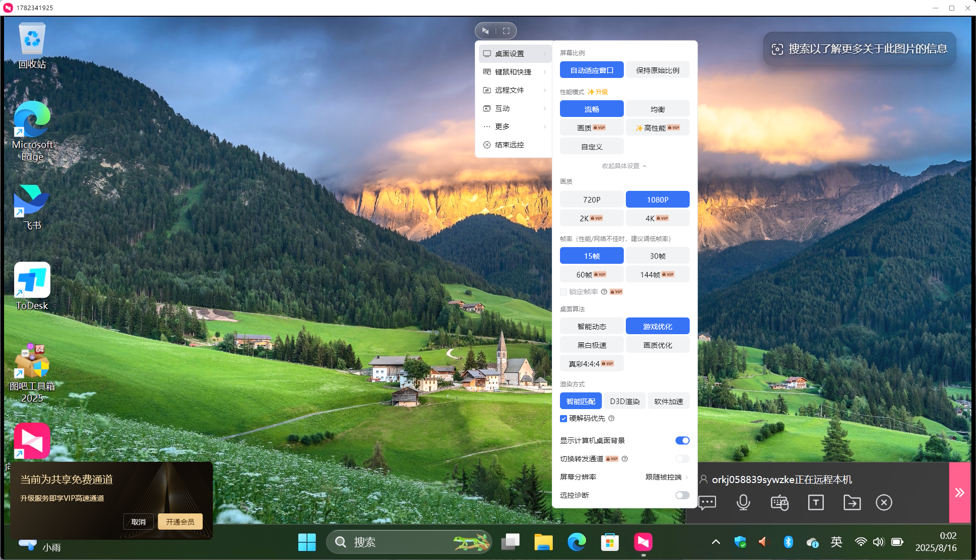This screenshot has height=560, width=976.
Task: Open the 互动 submenu
Action: click(x=515, y=108)
